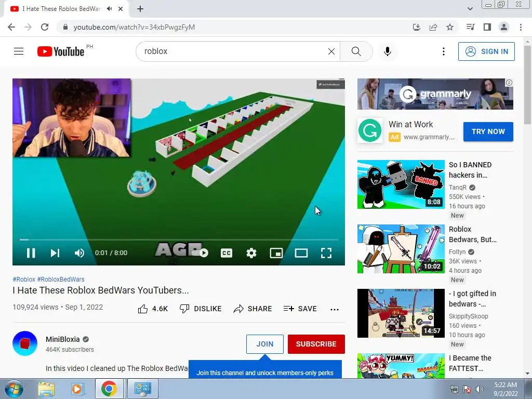Click the ad info icon on Grammarly banner

[x=509, y=83]
